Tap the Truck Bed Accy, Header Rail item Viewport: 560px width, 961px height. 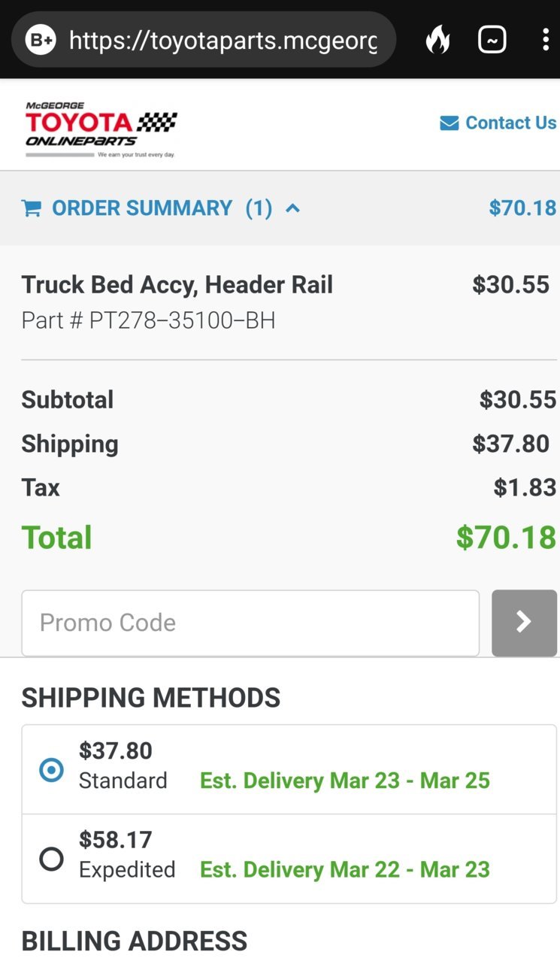click(177, 285)
